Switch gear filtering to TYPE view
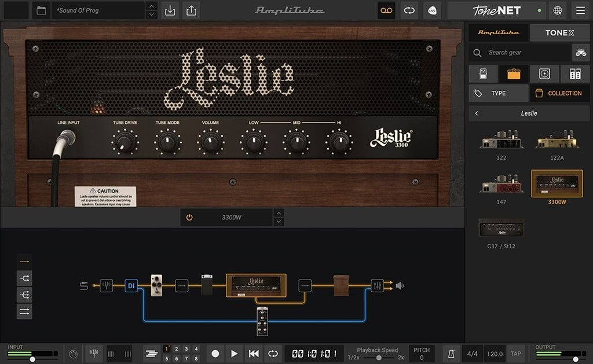This screenshot has width=593, height=364. (x=497, y=93)
